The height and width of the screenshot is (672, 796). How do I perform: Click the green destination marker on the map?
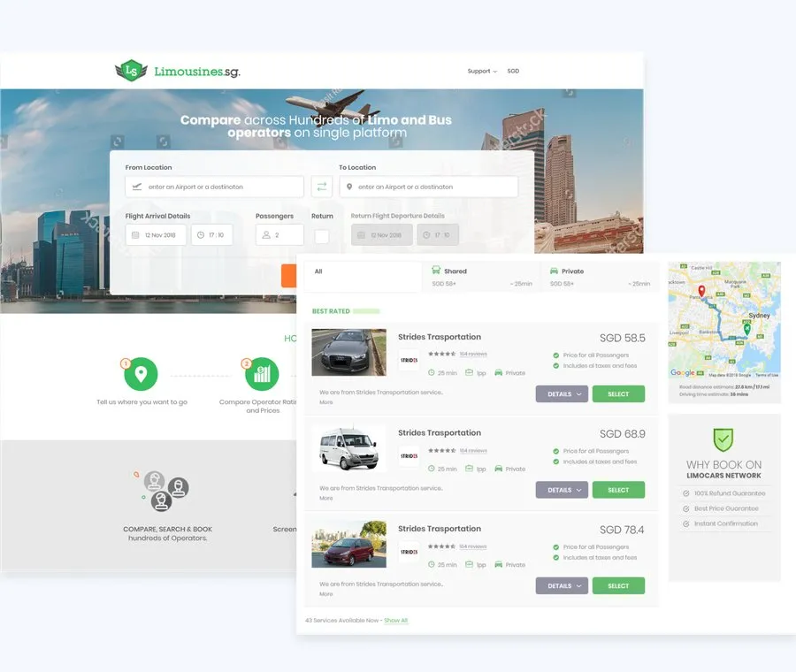coord(746,329)
